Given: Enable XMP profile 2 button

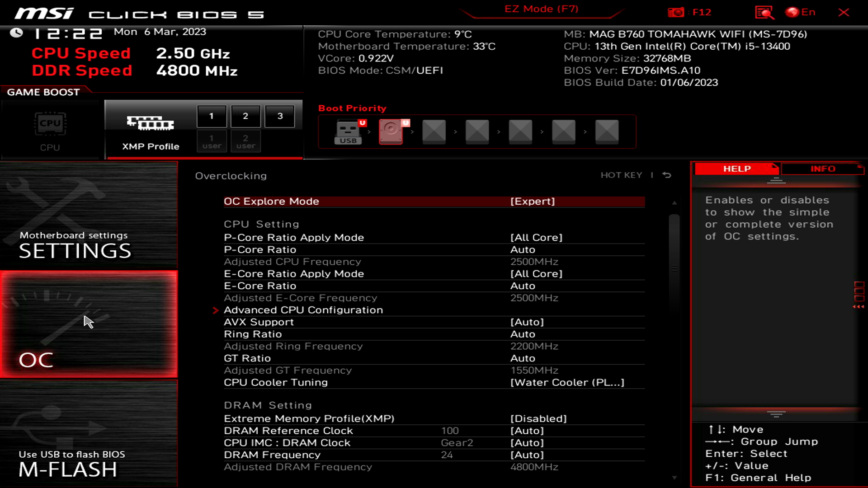Looking at the screenshot, I should [245, 116].
